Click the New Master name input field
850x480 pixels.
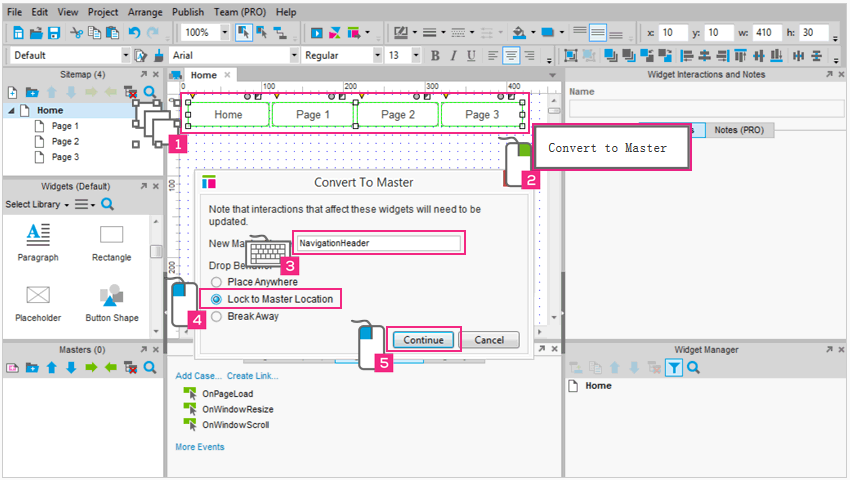[x=378, y=243]
